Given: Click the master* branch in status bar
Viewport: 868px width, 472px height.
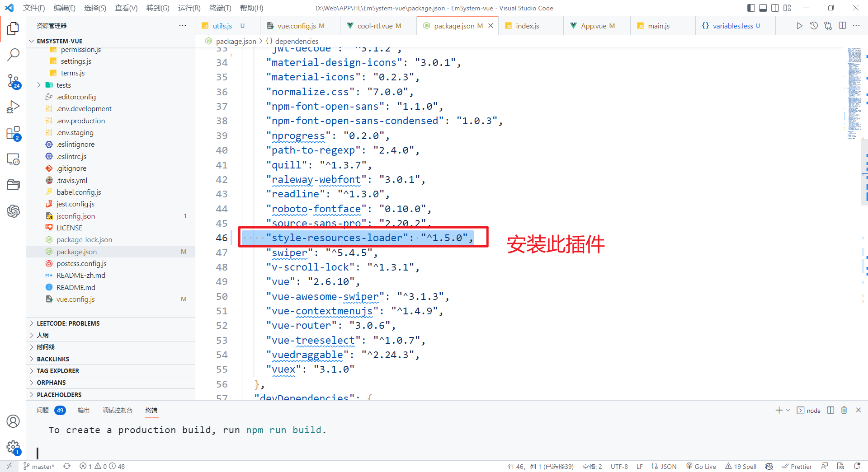Looking at the screenshot, I should 39,466.
